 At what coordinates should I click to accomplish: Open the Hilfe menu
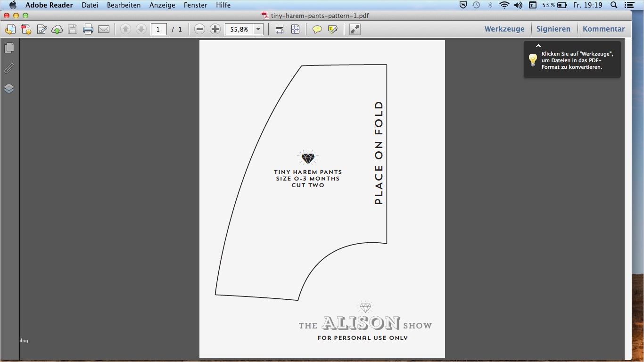(x=223, y=5)
